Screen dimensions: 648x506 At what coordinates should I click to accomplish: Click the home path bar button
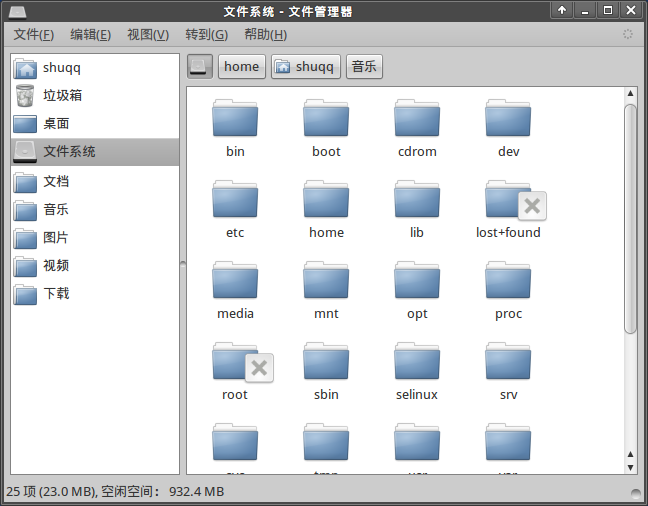point(242,67)
